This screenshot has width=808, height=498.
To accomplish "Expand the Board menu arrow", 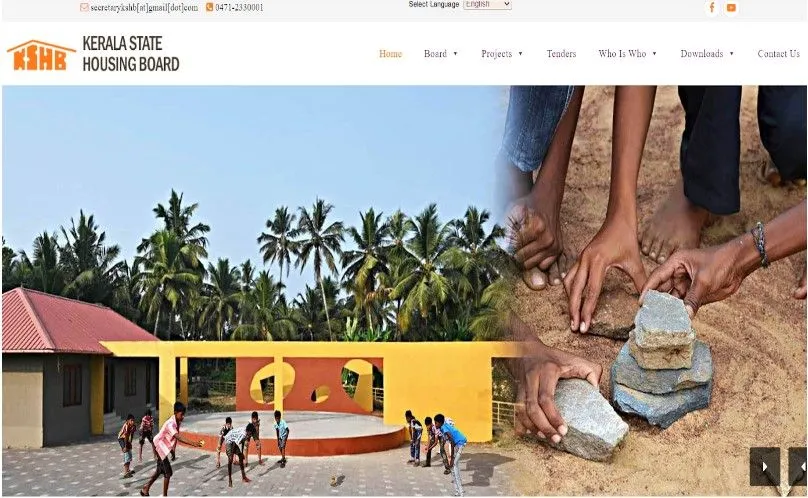I will pos(456,54).
